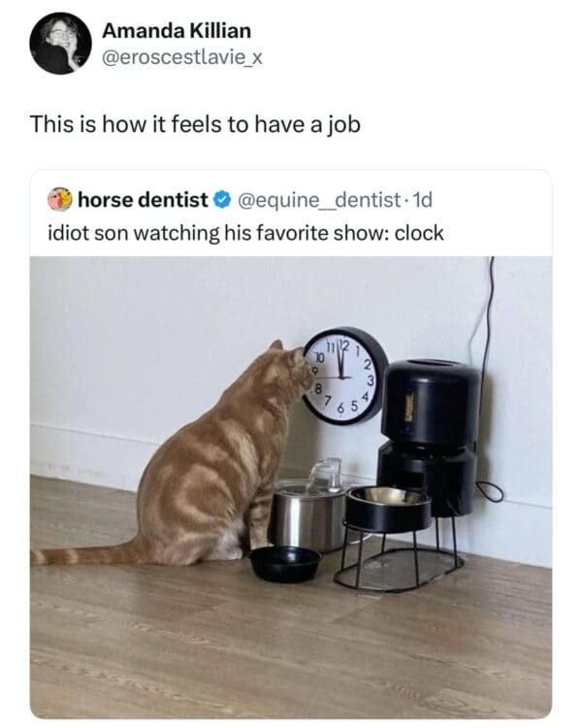Click the @equine_dentist handle
The width and height of the screenshot is (582, 728).
click(x=319, y=200)
